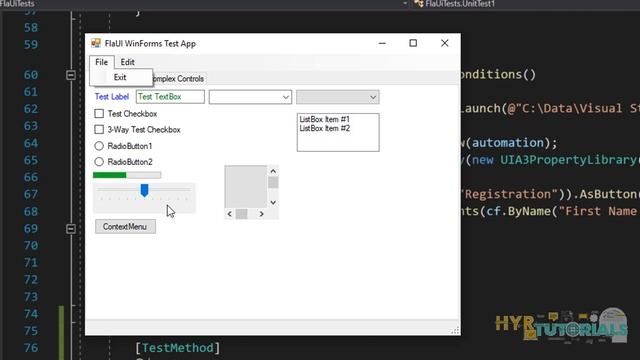Click into the Test TextBox field

click(x=170, y=97)
